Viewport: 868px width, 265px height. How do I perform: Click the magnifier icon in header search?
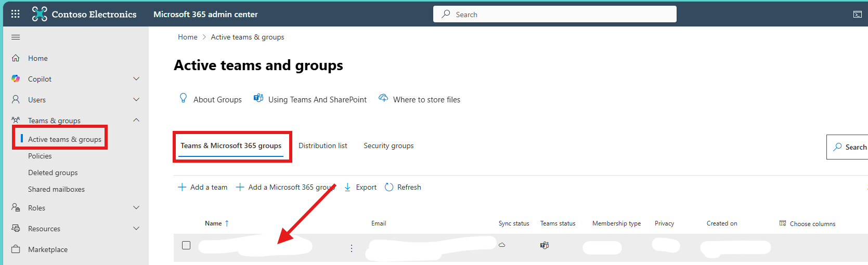446,14
